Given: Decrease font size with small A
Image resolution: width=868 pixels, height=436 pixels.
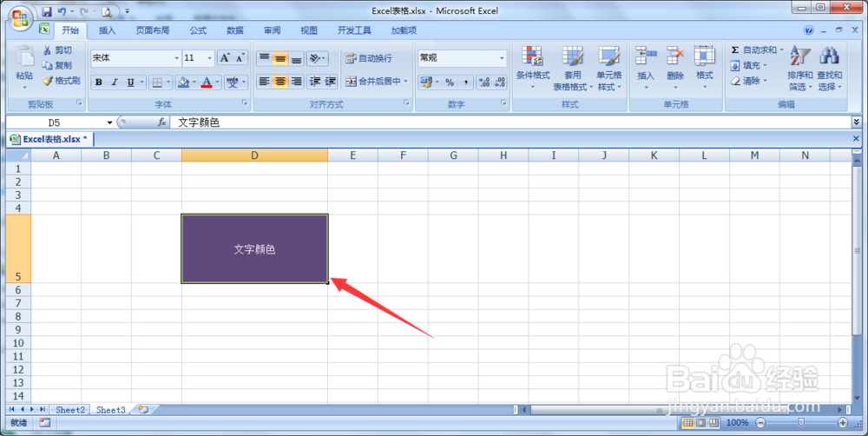Looking at the screenshot, I should (x=240, y=57).
